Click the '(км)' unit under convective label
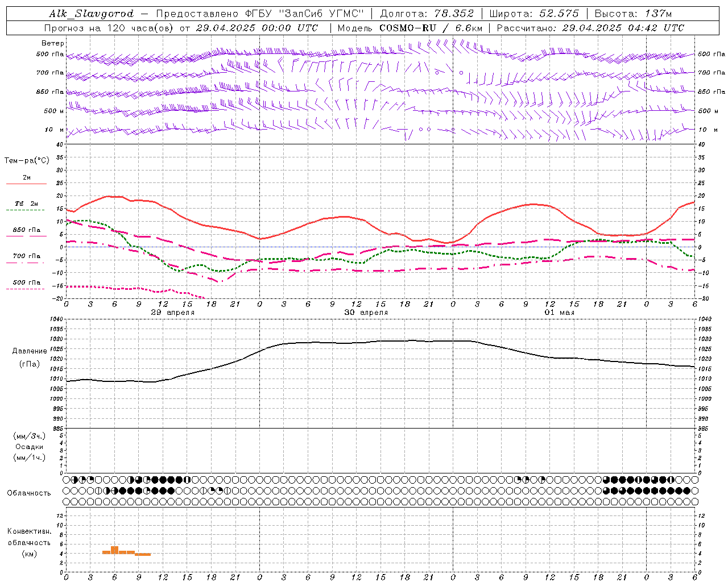Screen dimensions: 728x582 (29, 554)
